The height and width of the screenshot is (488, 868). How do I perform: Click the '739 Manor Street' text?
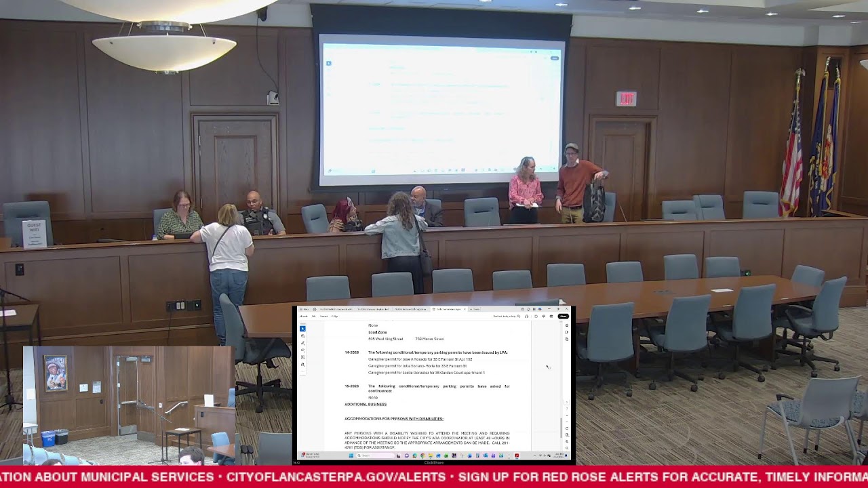(x=430, y=339)
